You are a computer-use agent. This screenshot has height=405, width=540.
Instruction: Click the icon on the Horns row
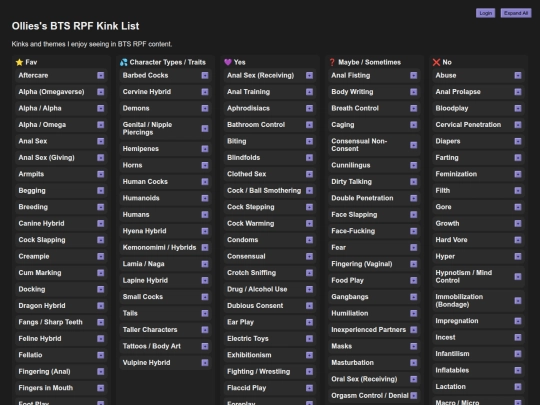click(x=205, y=165)
